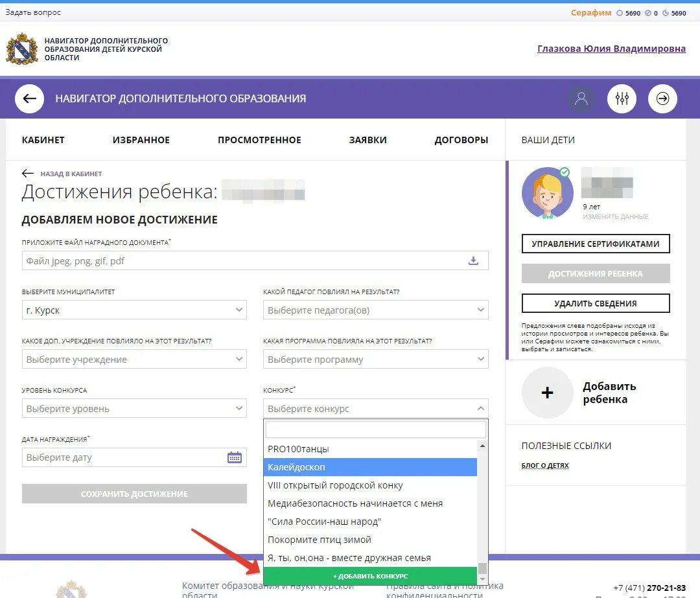The width and height of the screenshot is (700, 598).
Task: Click the upload icon on наградной документ field
Action: tap(473, 260)
